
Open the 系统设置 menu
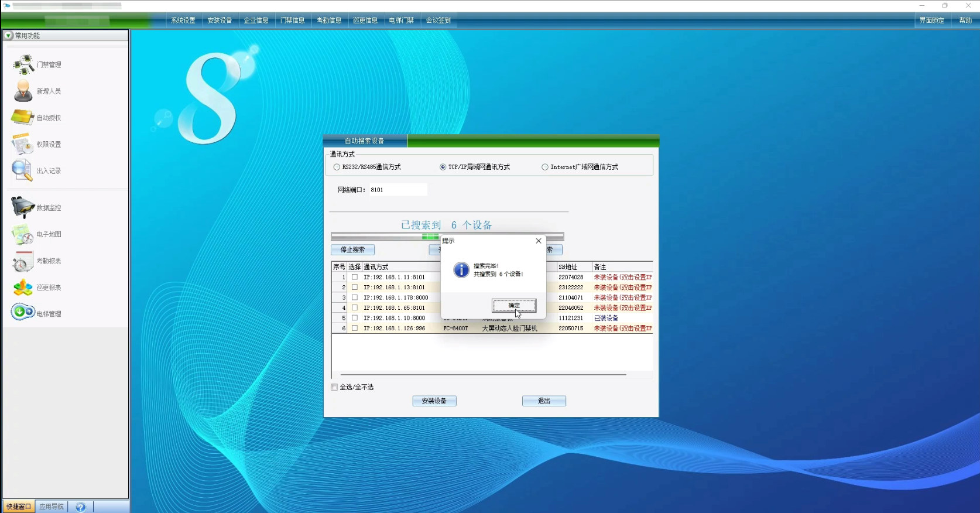[x=183, y=20]
